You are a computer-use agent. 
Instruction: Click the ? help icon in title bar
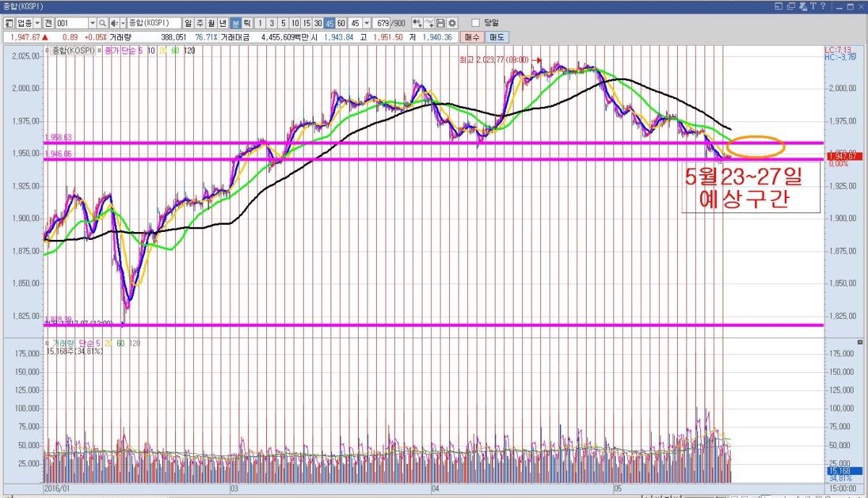coord(822,6)
